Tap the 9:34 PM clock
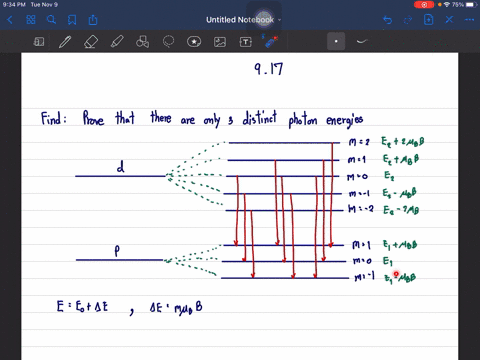Viewport: 480px width, 360px height. 14,5
